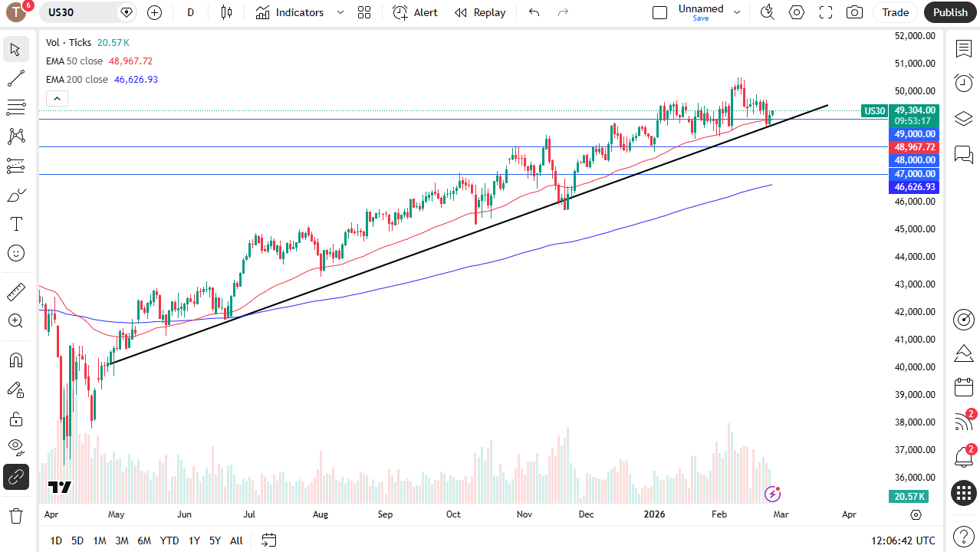980x552 pixels.
Task: Select the layout setup square icon
Action: tap(659, 12)
